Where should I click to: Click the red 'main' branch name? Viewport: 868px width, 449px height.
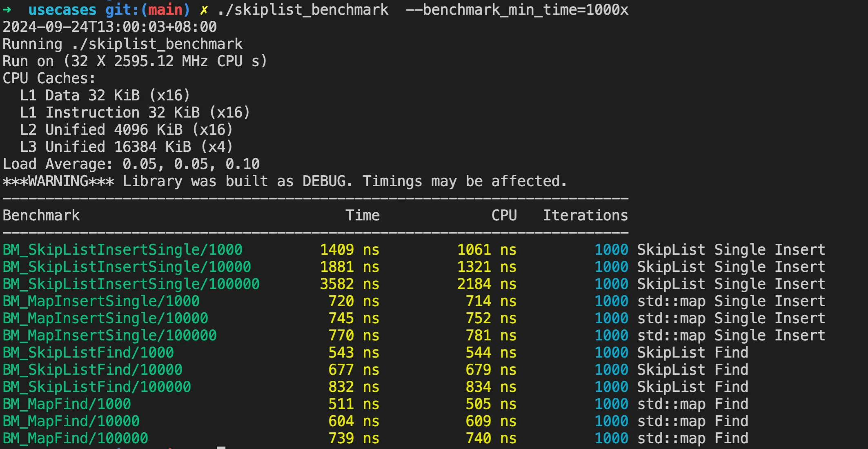point(165,10)
